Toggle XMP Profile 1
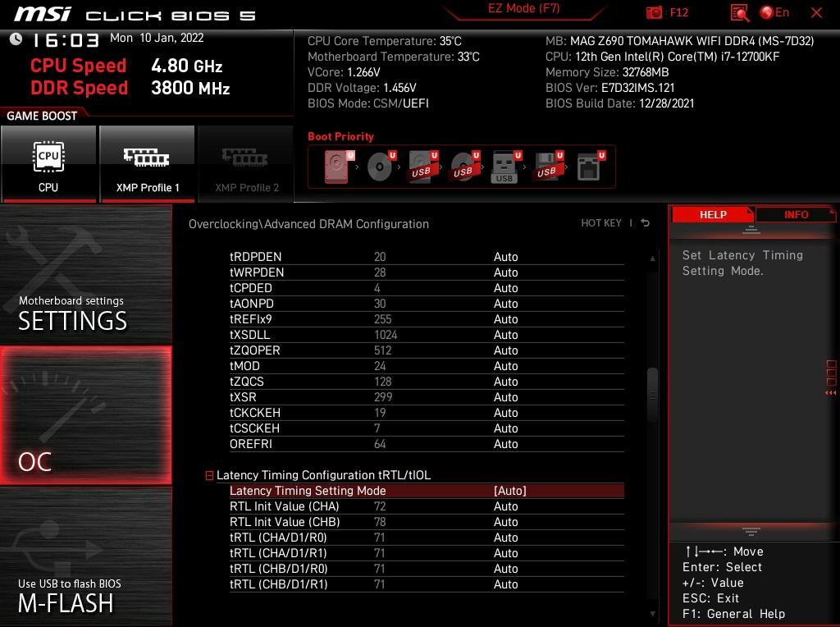 pyautogui.click(x=148, y=164)
